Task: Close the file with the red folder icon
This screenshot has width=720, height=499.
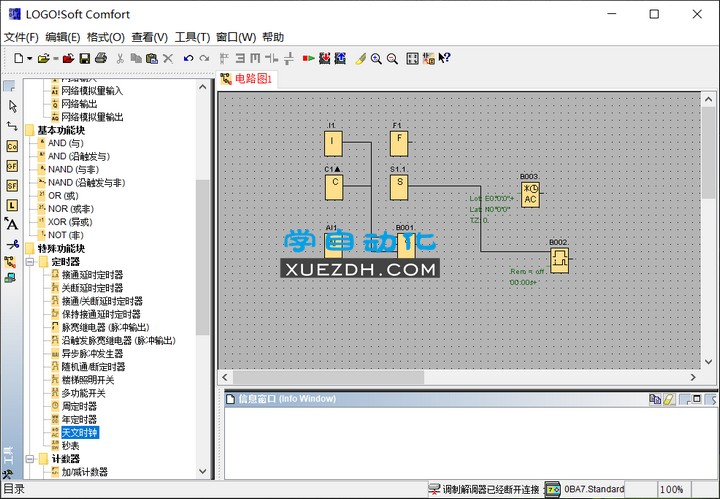Action: pos(68,58)
